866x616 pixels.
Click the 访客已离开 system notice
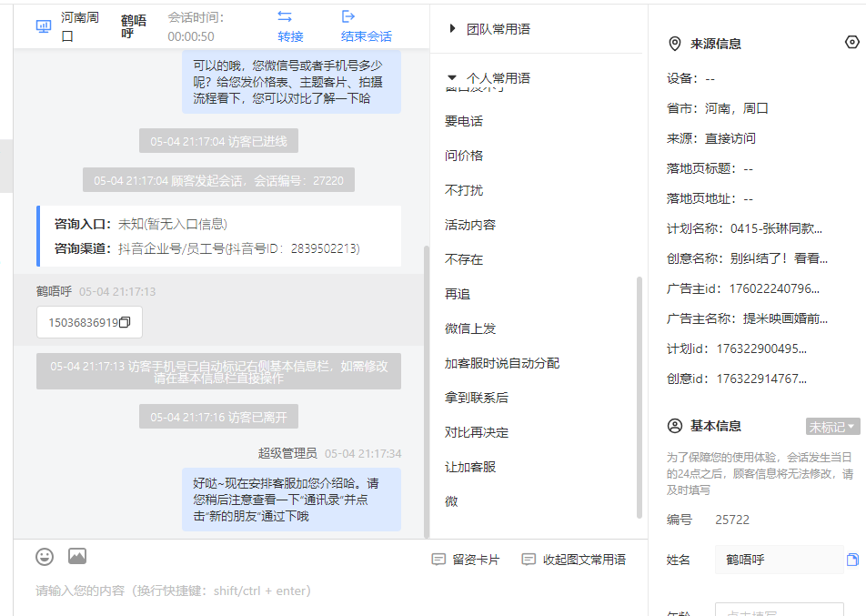point(218,417)
